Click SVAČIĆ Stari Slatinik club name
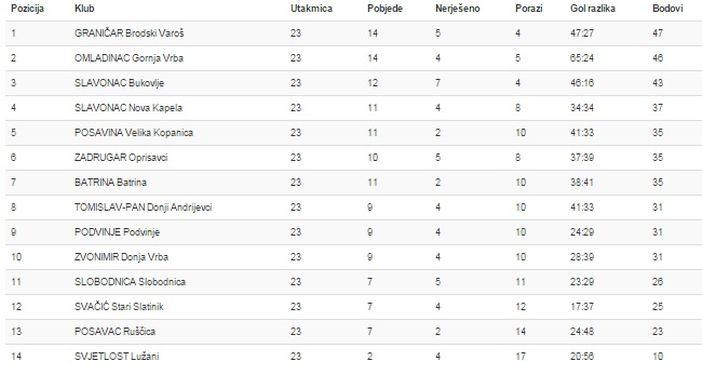Viewport: 702px width, 375px height. [119, 307]
